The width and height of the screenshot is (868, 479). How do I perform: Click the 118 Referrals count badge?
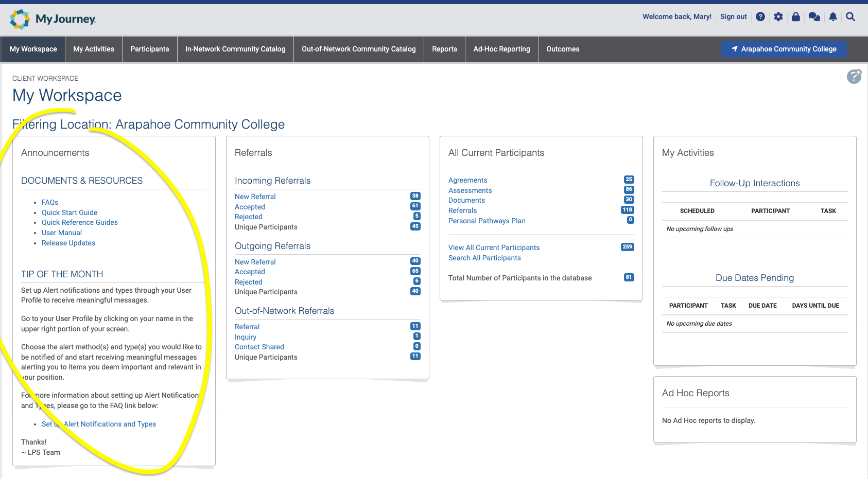pyautogui.click(x=627, y=210)
